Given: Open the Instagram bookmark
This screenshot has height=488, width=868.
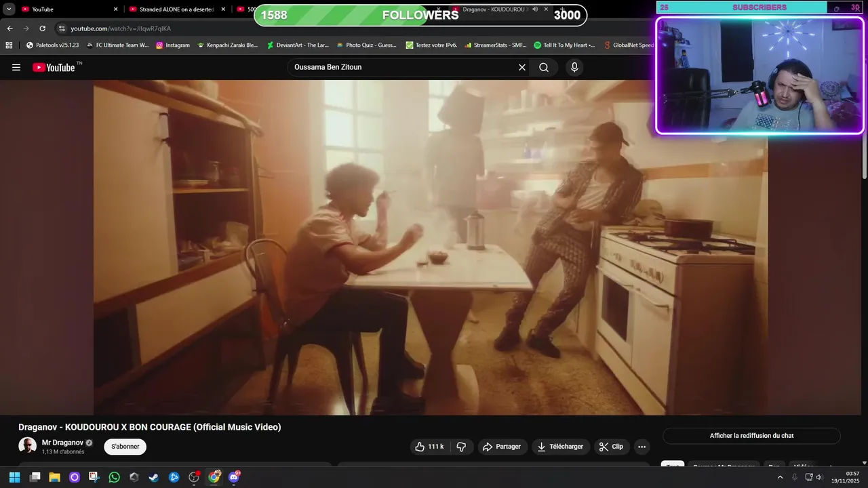Looking at the screenshot, I should click(x=173, y=45).
